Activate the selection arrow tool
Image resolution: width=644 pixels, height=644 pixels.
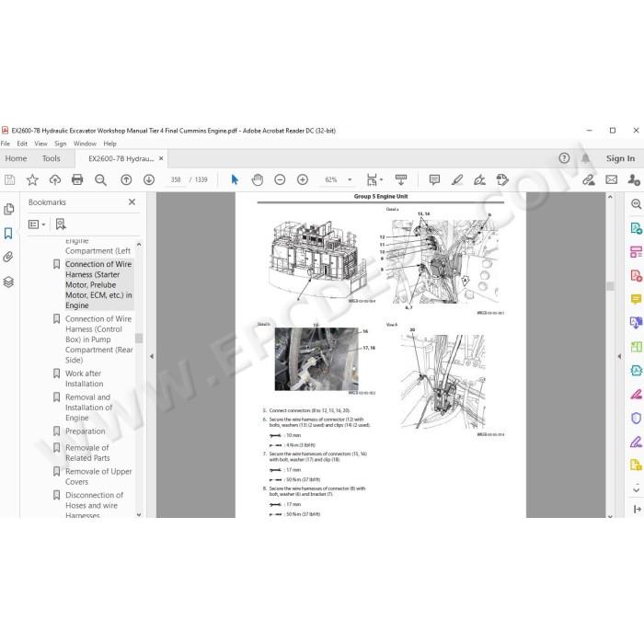235,179
